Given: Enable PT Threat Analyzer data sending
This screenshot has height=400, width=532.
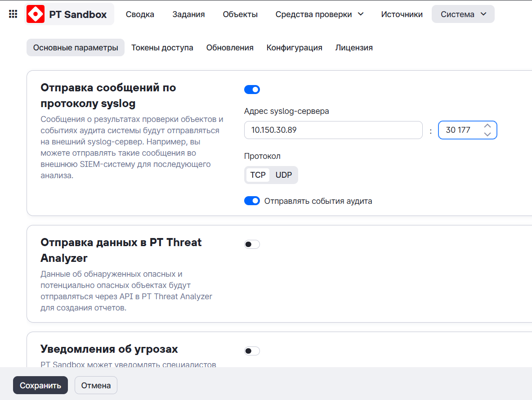Looking at the screenshot, I should pos(252,244).
